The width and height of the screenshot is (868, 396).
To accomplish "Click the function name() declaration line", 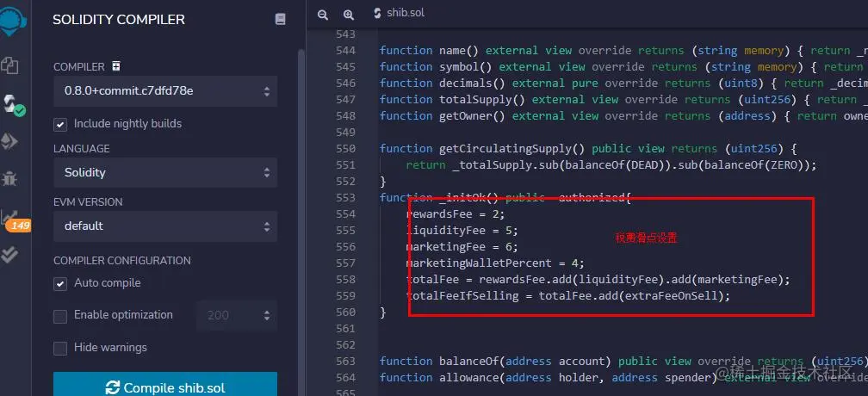I will point(623,51).
